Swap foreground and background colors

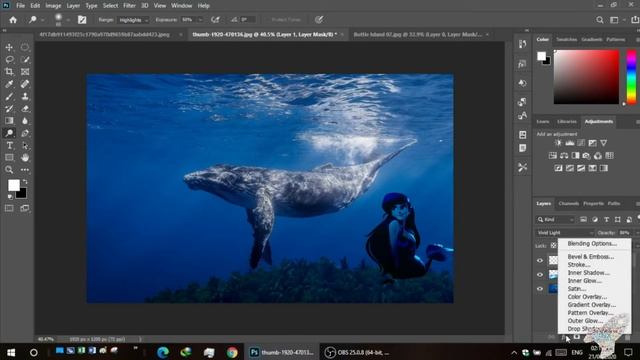(25, 182)
